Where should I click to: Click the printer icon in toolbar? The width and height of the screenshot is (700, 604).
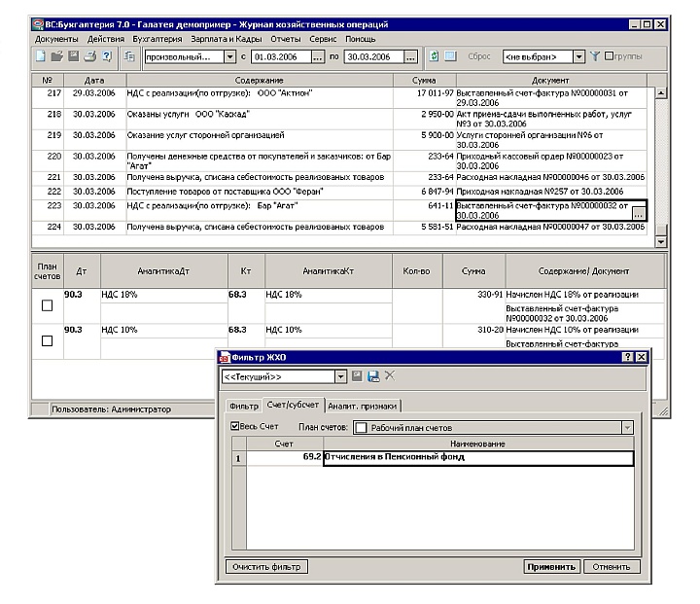(89, 57)
